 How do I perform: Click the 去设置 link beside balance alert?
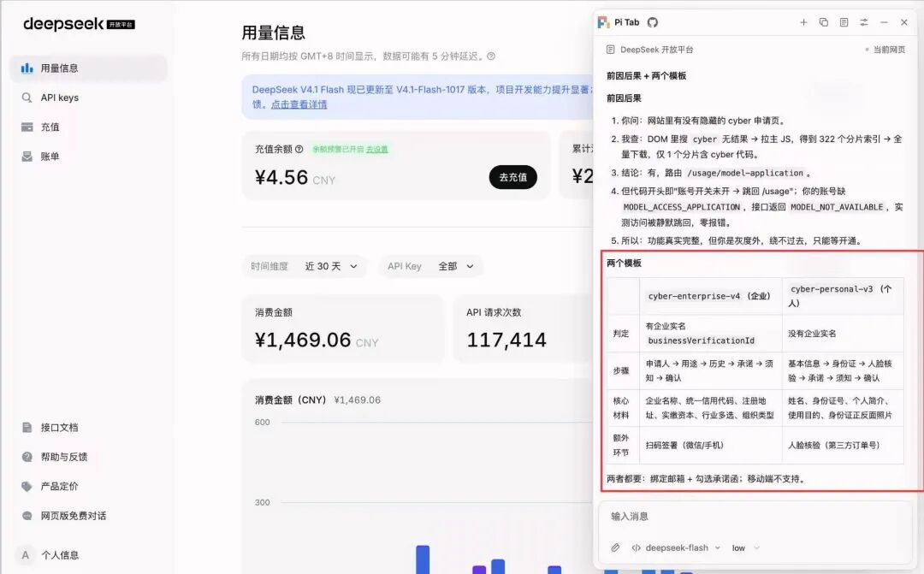point(377,150)
